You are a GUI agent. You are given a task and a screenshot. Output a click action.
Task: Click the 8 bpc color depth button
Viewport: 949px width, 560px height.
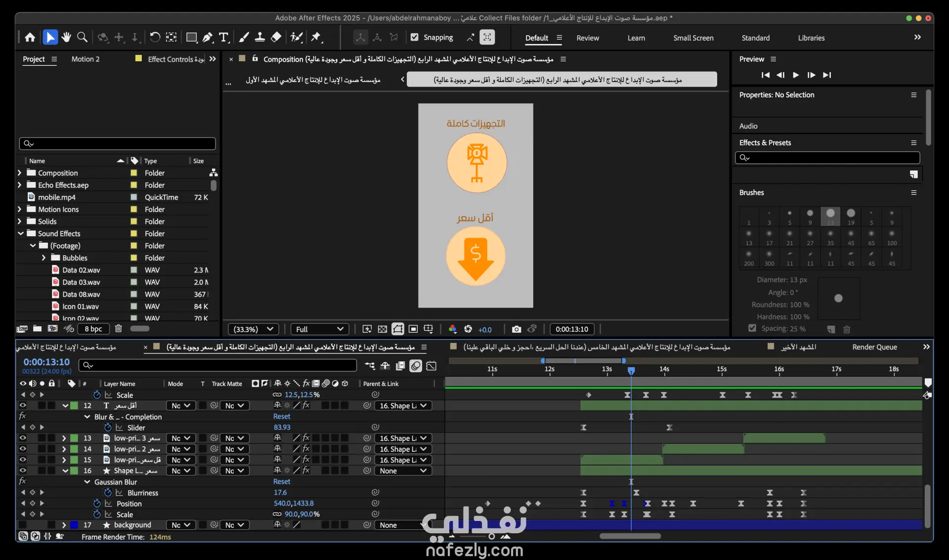pos(93,329)
